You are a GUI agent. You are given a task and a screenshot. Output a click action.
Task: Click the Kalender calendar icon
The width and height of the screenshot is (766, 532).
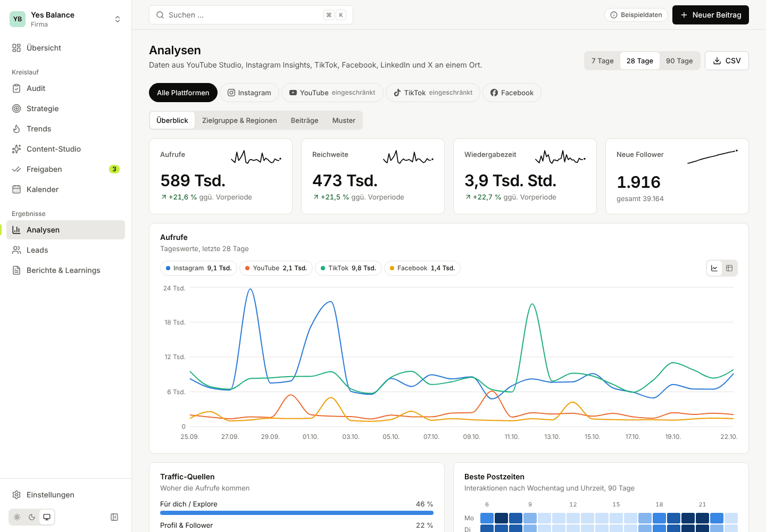16,189
